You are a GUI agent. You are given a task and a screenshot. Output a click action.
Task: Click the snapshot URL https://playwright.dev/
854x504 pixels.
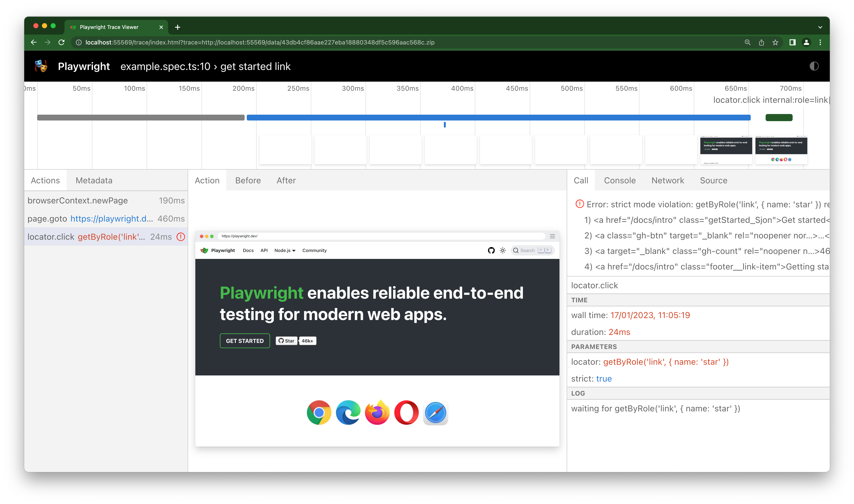click(x=239, y=236)
